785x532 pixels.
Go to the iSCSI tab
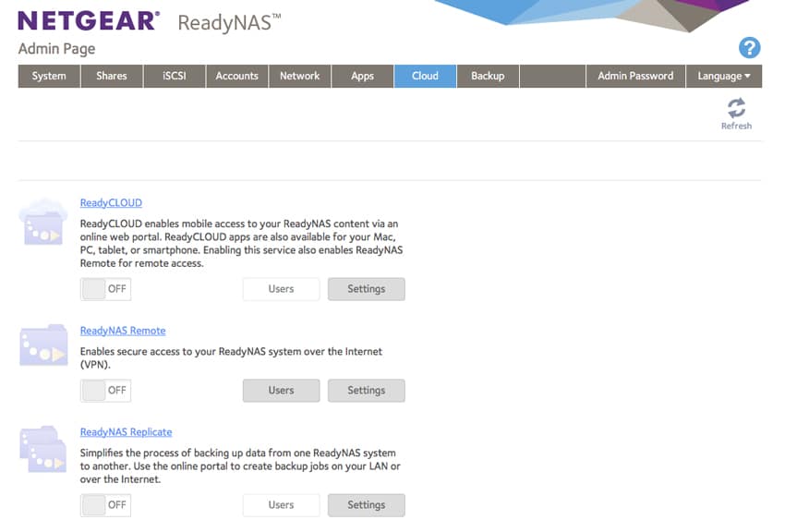coord(175,76)
